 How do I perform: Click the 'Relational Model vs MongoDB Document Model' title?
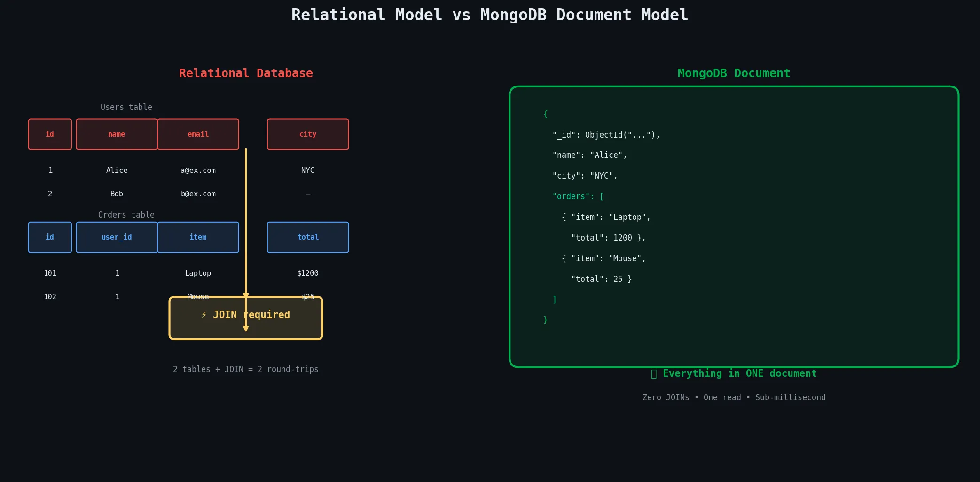490,15
